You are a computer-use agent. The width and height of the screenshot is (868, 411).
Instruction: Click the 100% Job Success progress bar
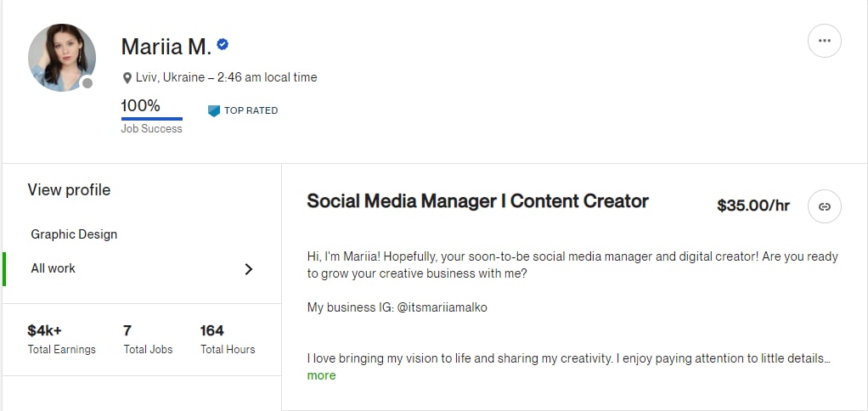(x=152, y=118)
